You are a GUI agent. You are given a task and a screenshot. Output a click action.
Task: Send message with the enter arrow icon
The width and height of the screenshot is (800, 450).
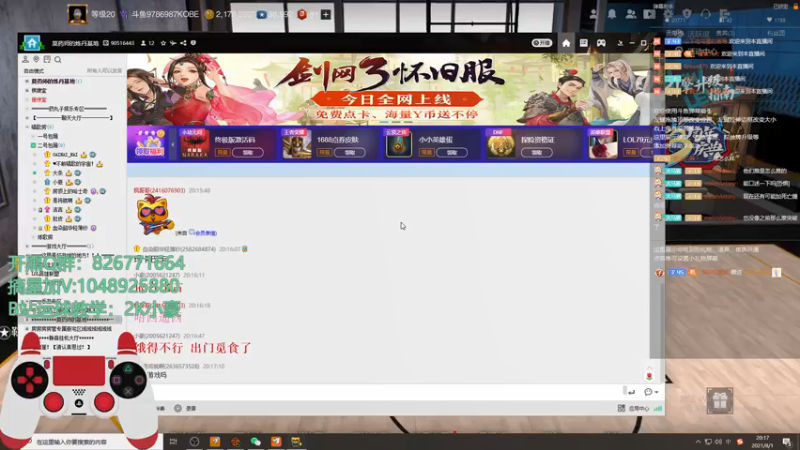(x=632, y=392)
